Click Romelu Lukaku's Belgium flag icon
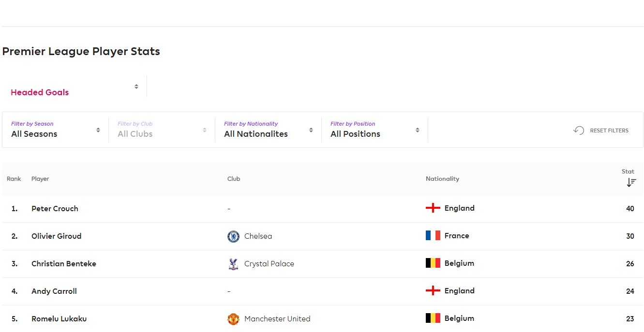 [433, 318]
